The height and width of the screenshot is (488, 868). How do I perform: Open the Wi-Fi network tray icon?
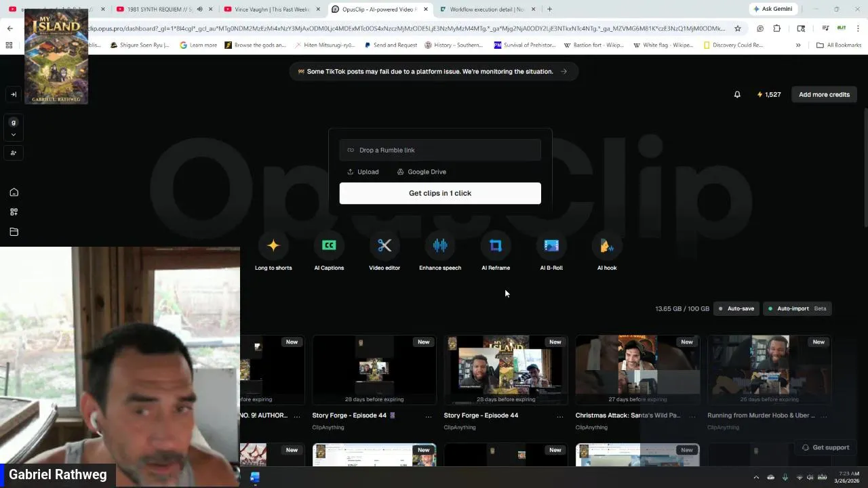(x=799, y=477)
